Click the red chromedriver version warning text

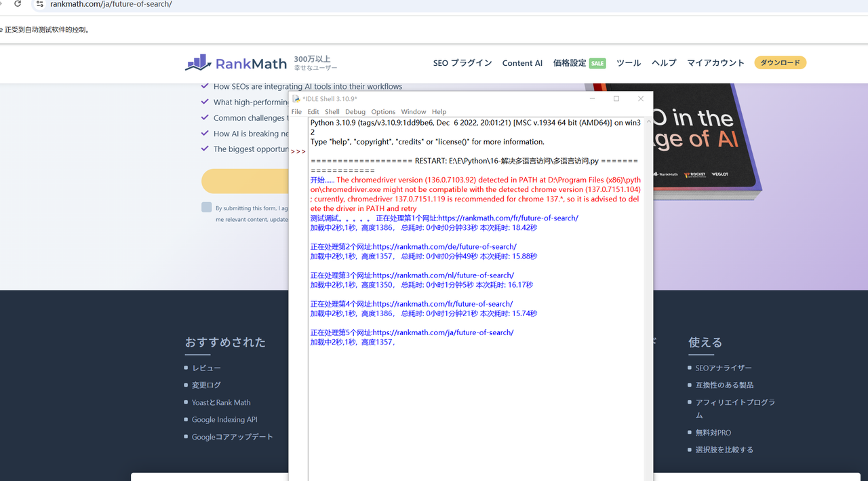tap(475, 194)
